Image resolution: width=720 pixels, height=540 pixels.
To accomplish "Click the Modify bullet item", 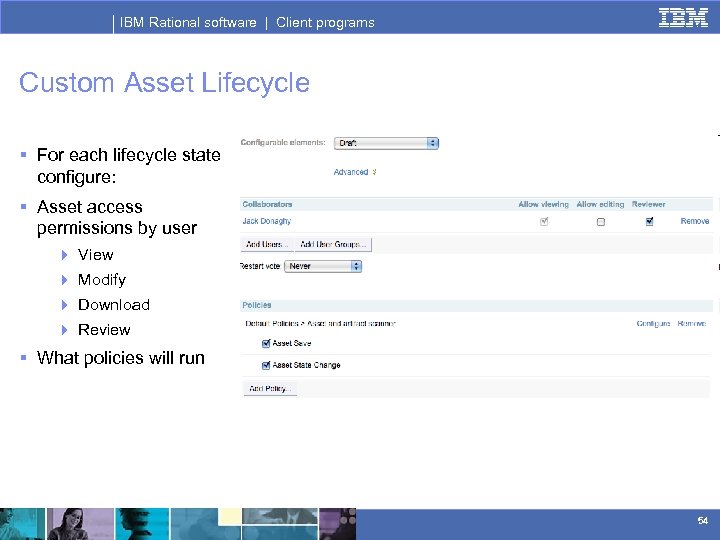I will [x=102, y=280].
